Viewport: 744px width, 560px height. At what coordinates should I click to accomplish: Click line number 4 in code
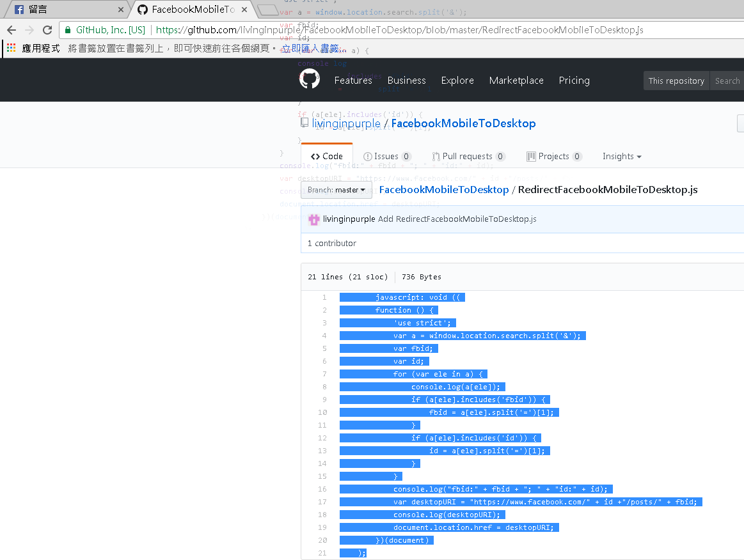[324, 336]
